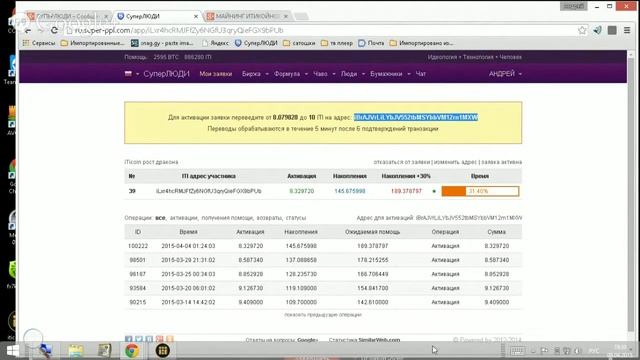Screen dimensions: 640x360
Task: Open the СуперЛЮДИ bookmark in bookmarks bar
Action: (x=256, y=43)
